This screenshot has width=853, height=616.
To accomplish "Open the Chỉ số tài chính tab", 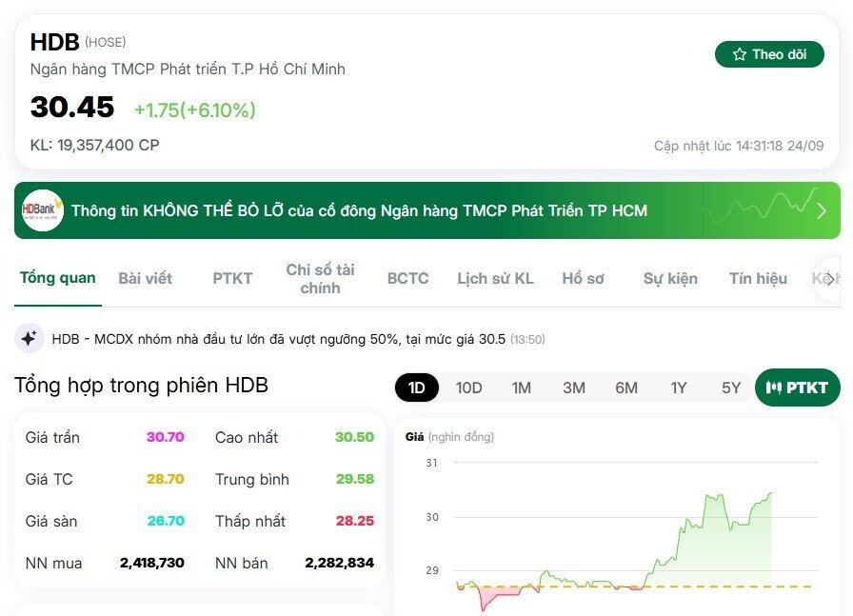I will (321, 278).
